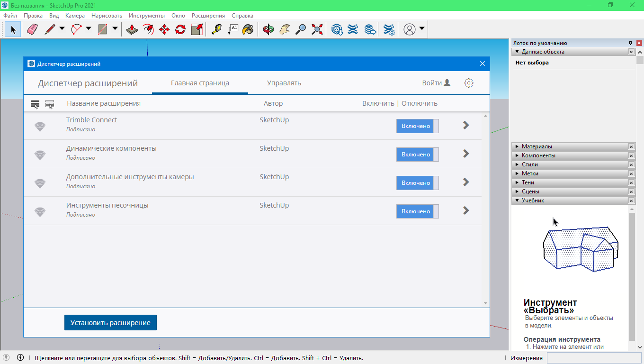
Task: Toggle the Динамические компоненты switch
Action: [418, 155]
